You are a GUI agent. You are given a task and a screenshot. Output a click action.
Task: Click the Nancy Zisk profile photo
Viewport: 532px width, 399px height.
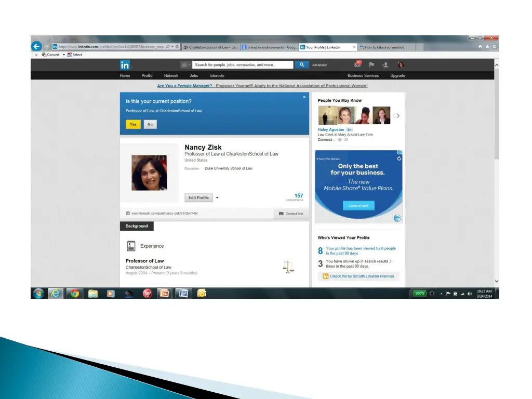click(149, 172)
